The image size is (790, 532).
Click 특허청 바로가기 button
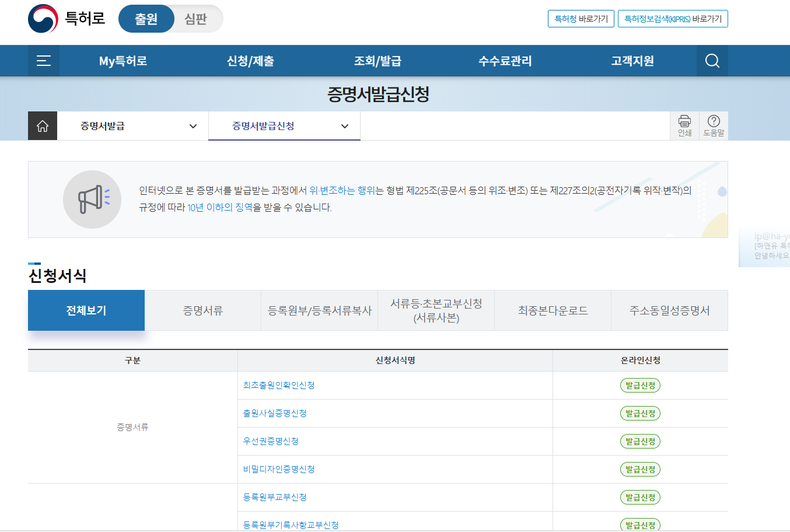pyautogui.click(x=581, y=19)
